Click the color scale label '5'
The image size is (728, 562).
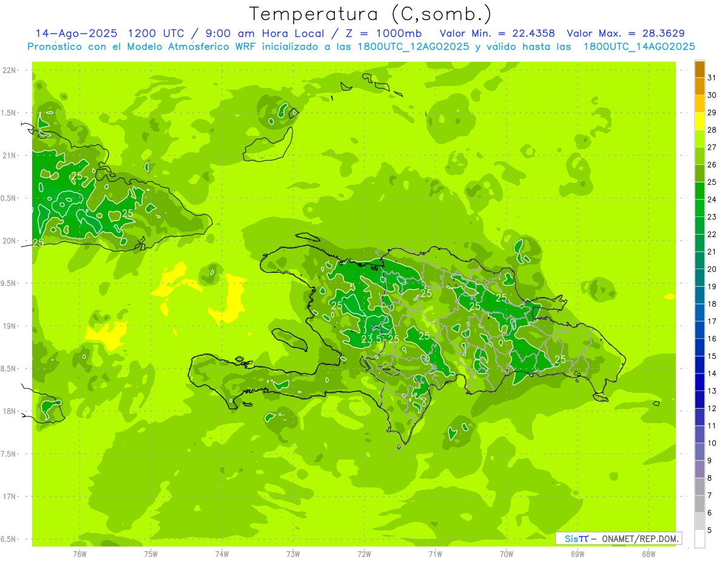click(x=710, y=530)
